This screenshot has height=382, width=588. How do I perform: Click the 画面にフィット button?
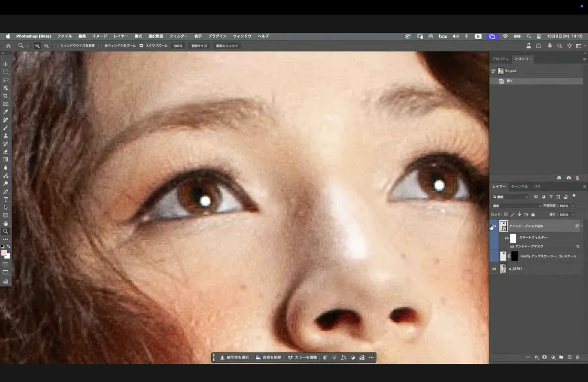click(x=227, y=46)
